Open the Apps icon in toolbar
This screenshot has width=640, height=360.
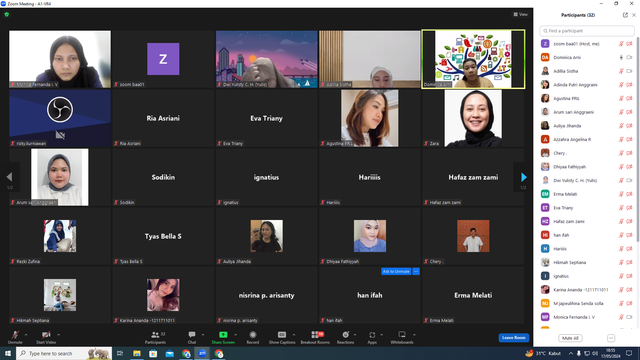(372, 335)
